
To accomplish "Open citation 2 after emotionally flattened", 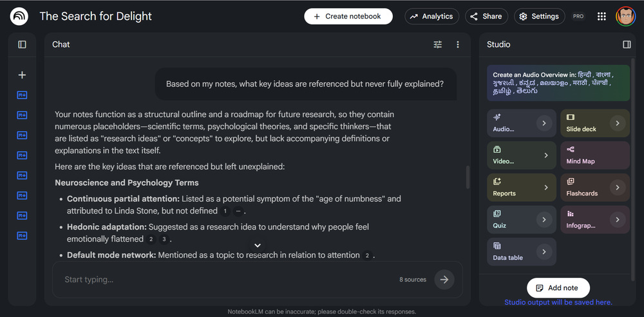I will tap(151, 239).
